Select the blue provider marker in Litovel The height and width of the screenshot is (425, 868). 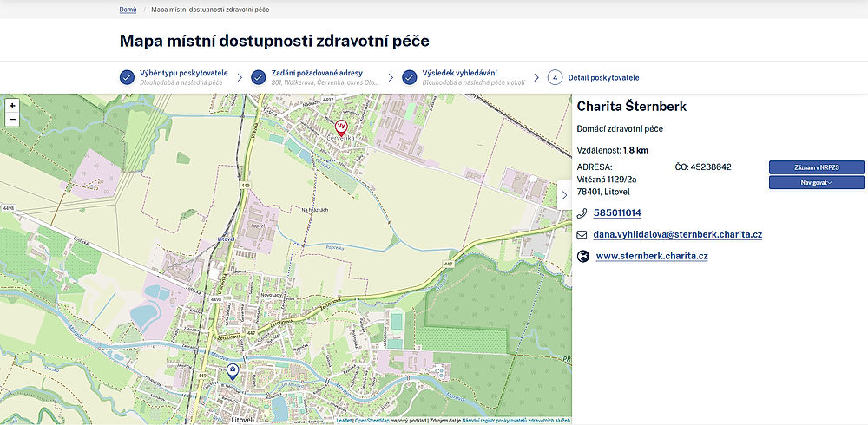point(233,371)
